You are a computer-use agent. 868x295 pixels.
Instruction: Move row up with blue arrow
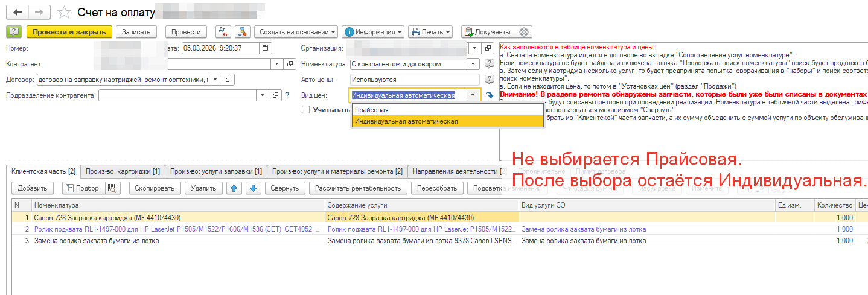tap(234, 188)
